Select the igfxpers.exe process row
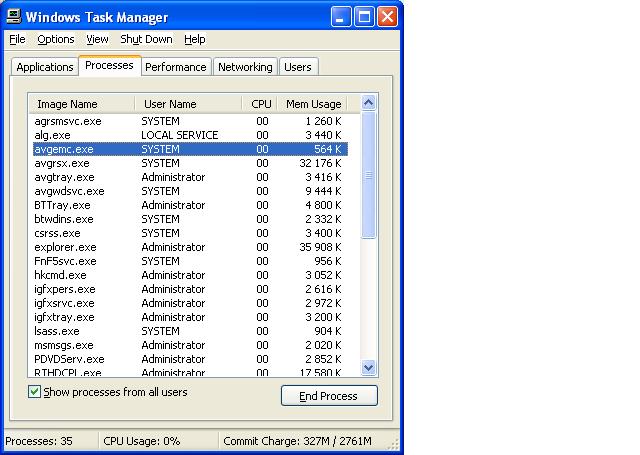Screen dimensions: 640x455 tap(190, 289)
